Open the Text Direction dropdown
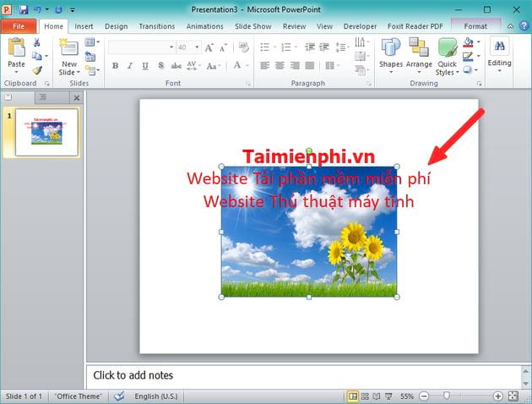532x404 pixels. point(361,42)
